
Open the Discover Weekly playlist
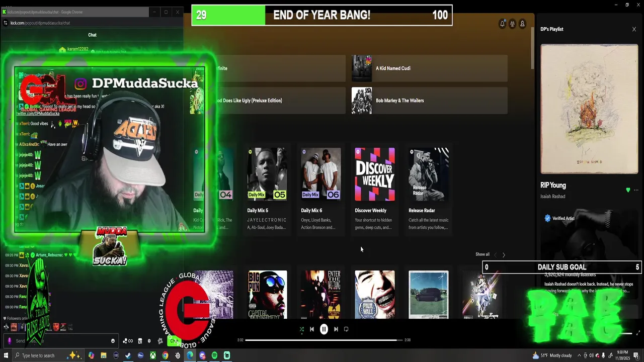(x=375, y=190)
